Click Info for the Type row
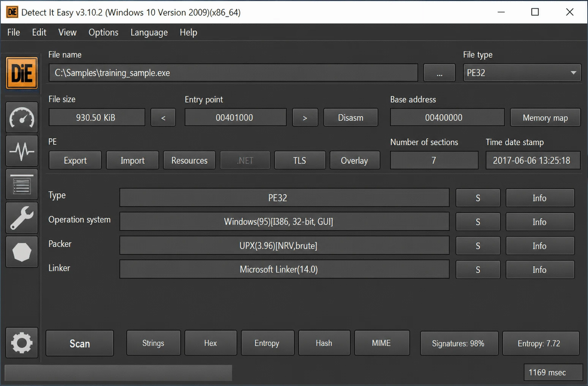The height and width of the screenshot is (386, 588). 540,198
